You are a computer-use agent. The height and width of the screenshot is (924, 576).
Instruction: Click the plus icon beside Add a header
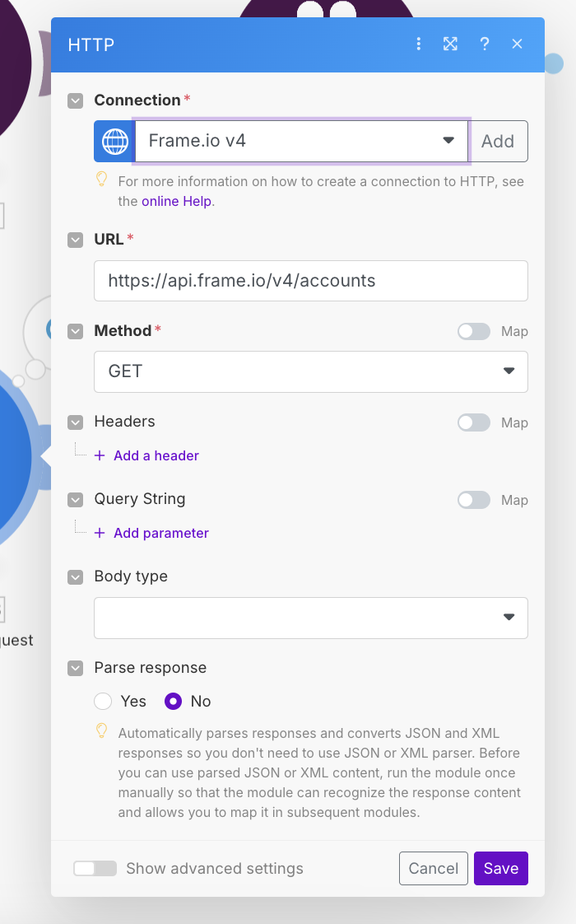pyautogui.click(x=100, y=455)
